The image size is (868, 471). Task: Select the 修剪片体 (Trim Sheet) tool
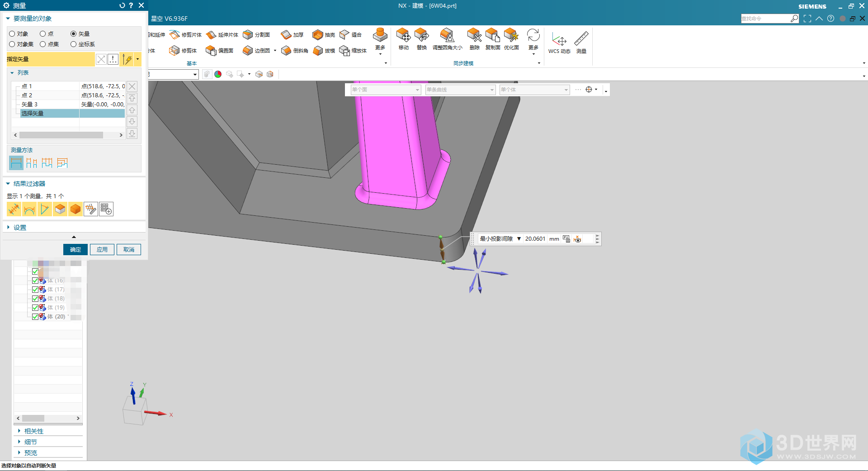185,35
